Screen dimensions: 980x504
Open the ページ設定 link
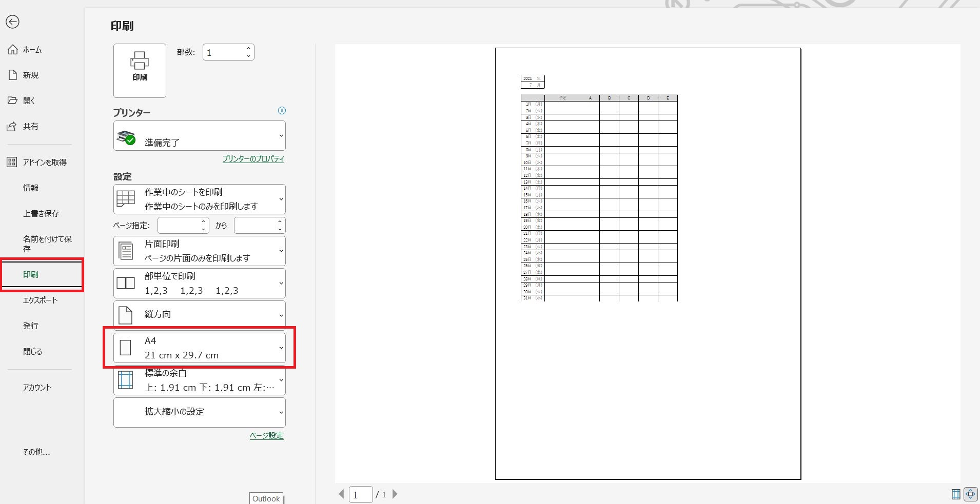(266, 436)
